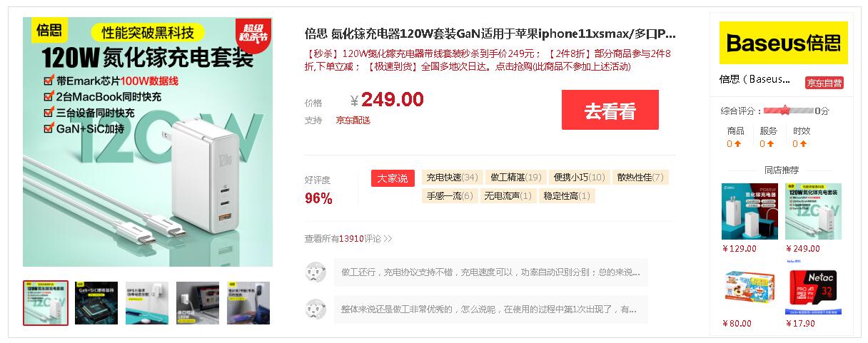Image resolution: width=868 pixels, height=343 pixels.
Task: Open the recommended ¥129.00 charger item
Action: point(750,212)
